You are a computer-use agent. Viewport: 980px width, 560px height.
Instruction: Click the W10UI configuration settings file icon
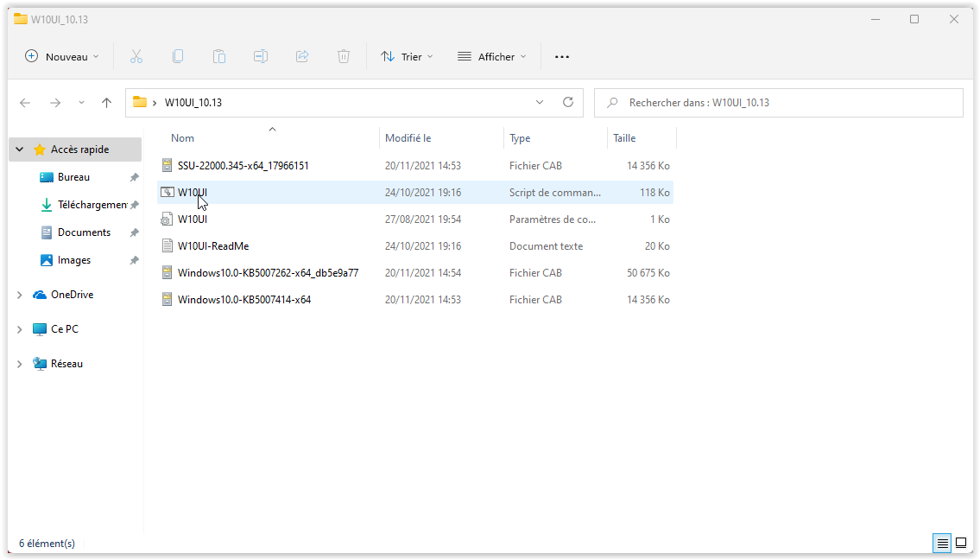click(x=167, y=219)
